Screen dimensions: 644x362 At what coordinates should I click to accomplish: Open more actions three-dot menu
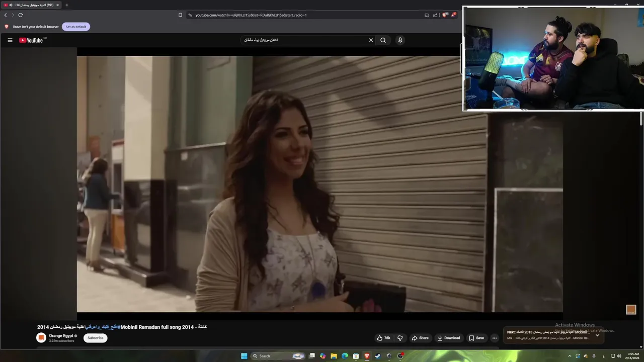[495, 338]
